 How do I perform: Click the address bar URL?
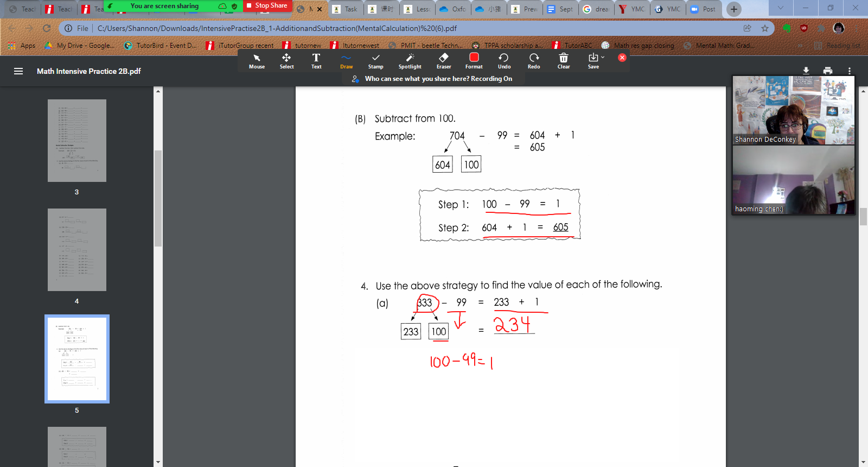[277, 28]
